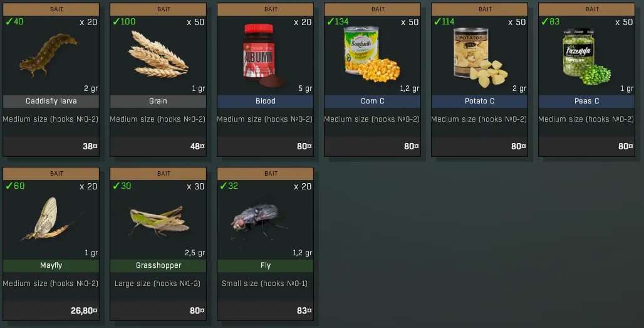Click the Peas C jar image
The height and width of the screenshot is (328, 644).
tap(586, 56)
